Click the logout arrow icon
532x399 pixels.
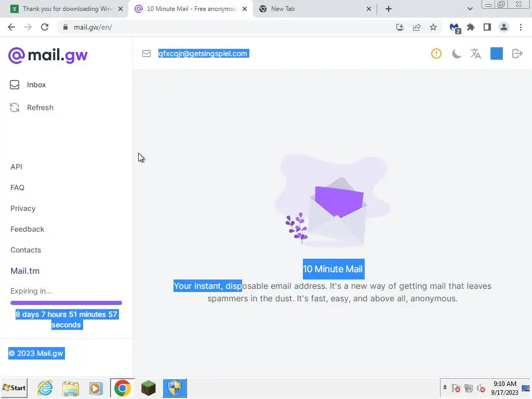coord(517,54)
